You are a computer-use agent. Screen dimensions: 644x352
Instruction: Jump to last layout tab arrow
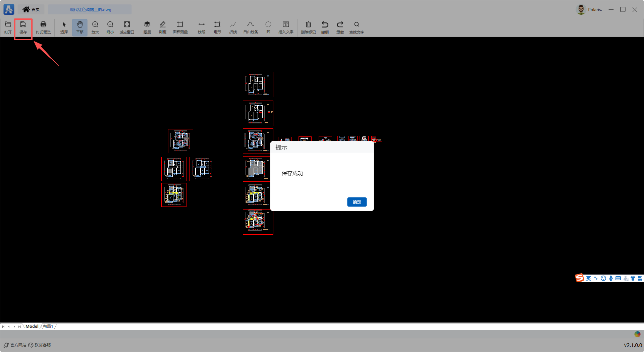click(x=19, y=326)
